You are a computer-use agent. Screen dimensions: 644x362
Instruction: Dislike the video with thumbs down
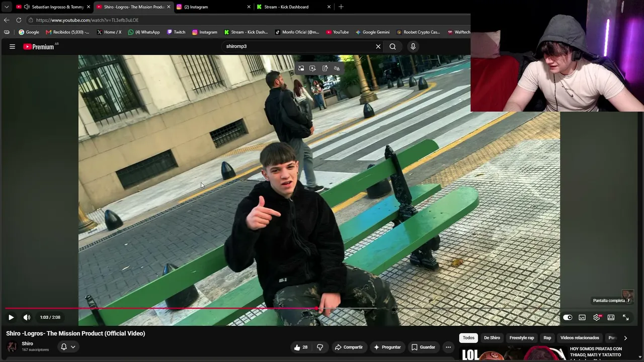coord(320,347)
